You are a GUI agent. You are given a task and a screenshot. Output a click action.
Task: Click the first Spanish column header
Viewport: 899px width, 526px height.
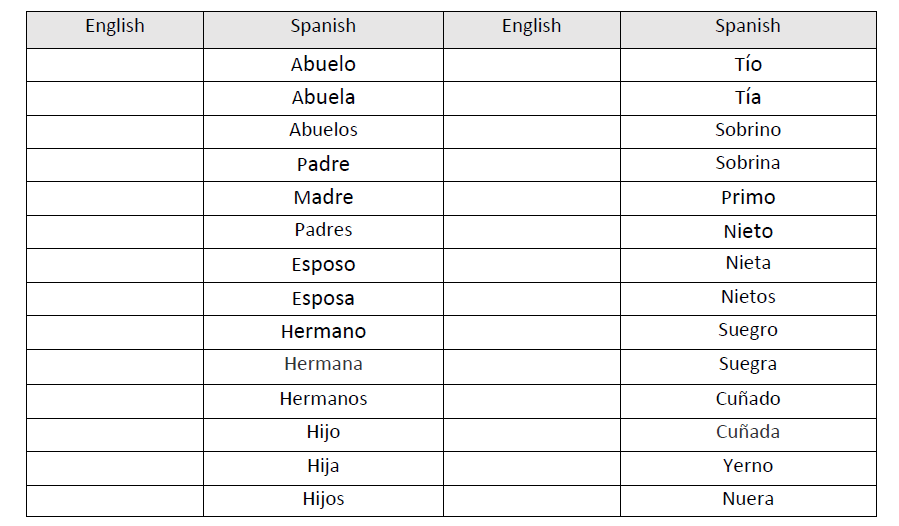coord(323,27)
